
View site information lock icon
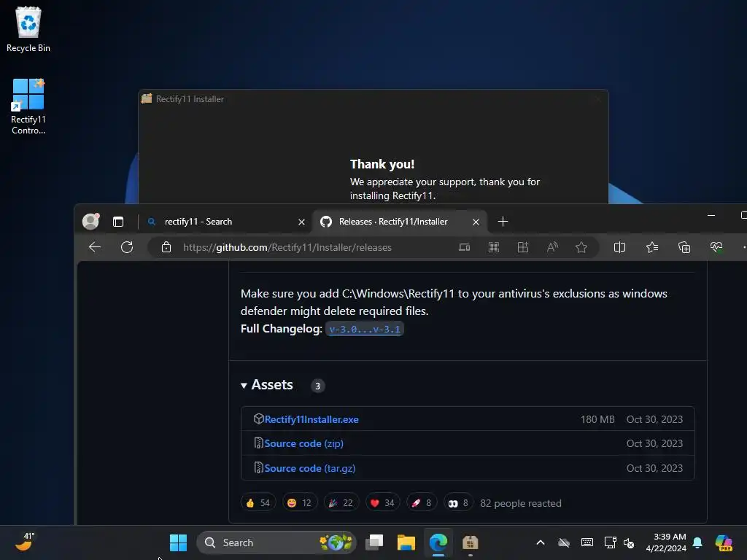[166, 247]
